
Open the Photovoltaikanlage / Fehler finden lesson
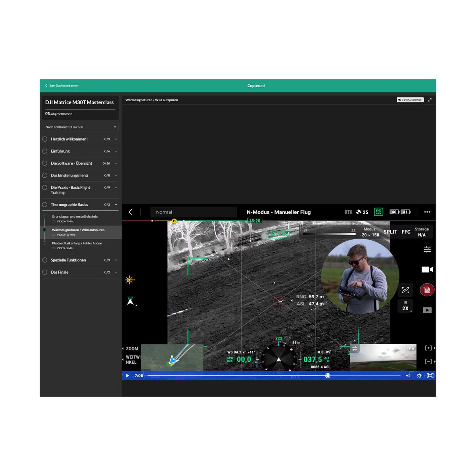(x=77, y=244)
